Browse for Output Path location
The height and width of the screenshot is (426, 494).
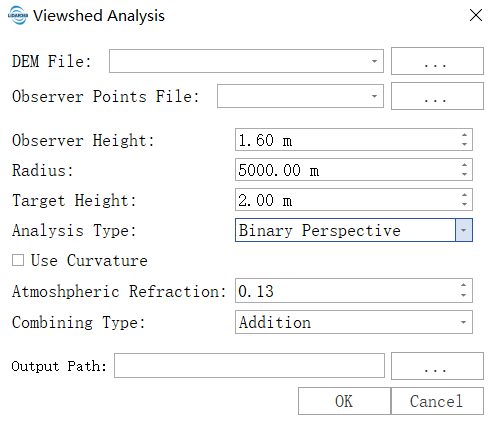(437, 366)
